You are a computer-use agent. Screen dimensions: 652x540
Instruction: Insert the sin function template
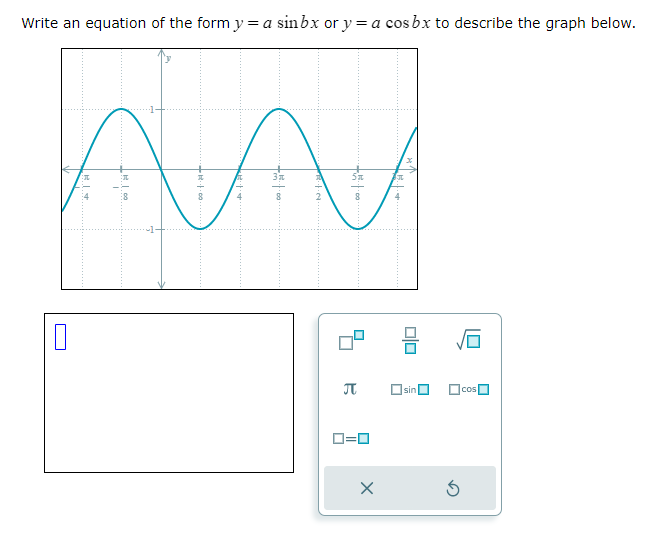click(x=410, y=390)
